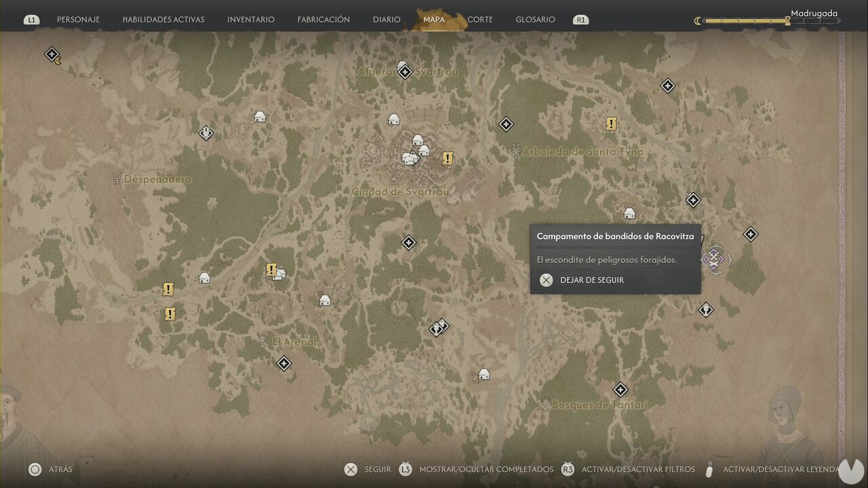Click the diamond marker above Bosques de Tantari
The image size is (868, 488).
click(620, 390)
